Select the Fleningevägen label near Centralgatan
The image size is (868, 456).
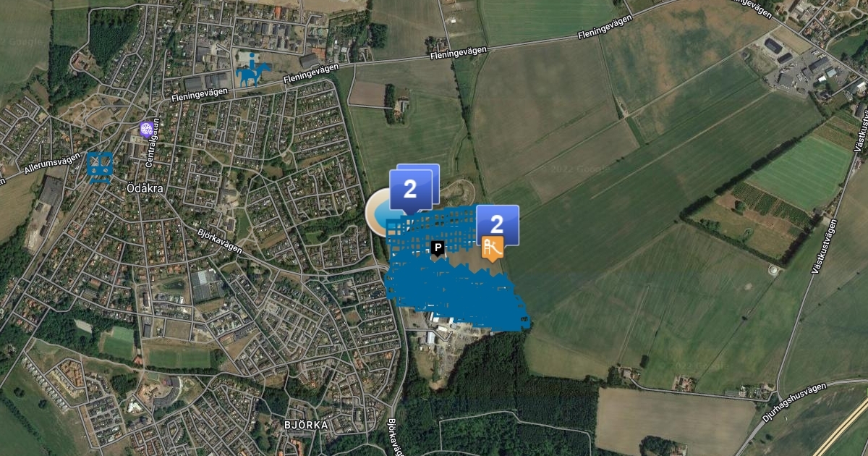(197, 93)
